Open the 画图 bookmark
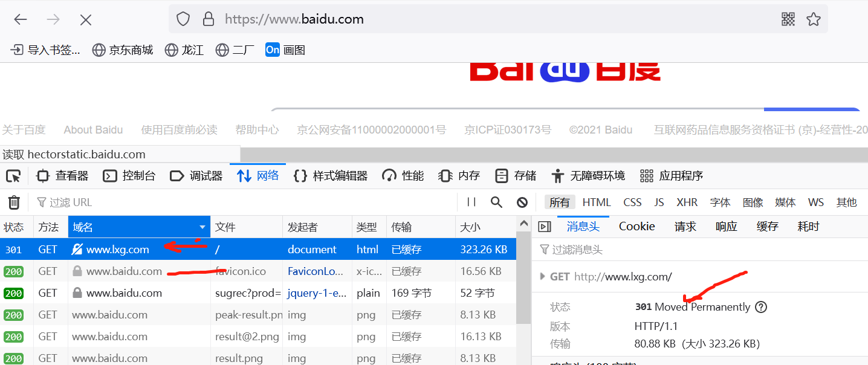Viewport: 868px width, 365px height. [x=285, y=50]
